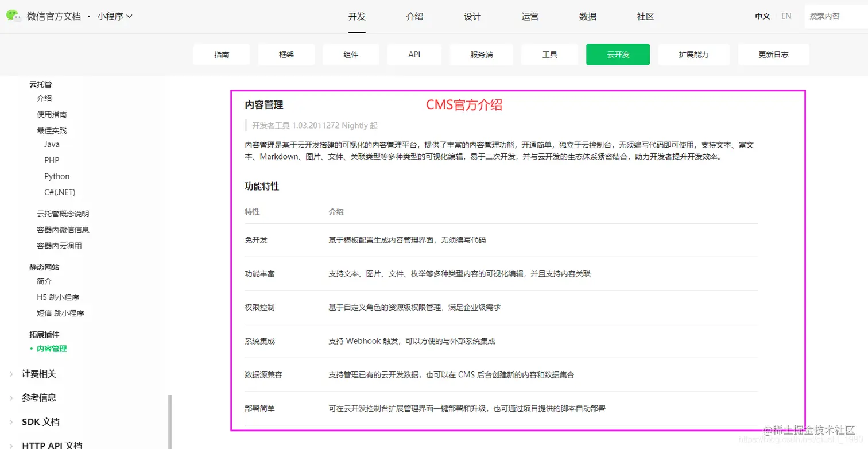868x449 pixels.
Task: Click the 权限控制 table row label
Action: 259,307
